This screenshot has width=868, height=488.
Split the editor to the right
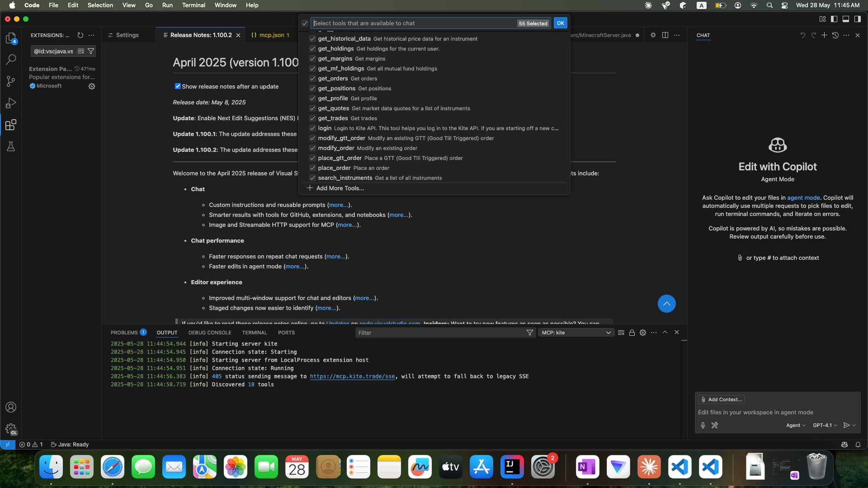665,35
